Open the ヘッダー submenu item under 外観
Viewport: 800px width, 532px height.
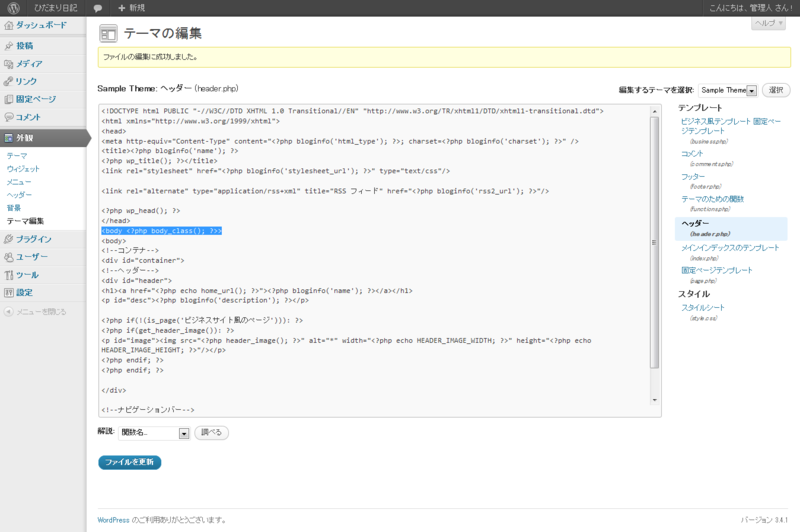click(19, 195)
